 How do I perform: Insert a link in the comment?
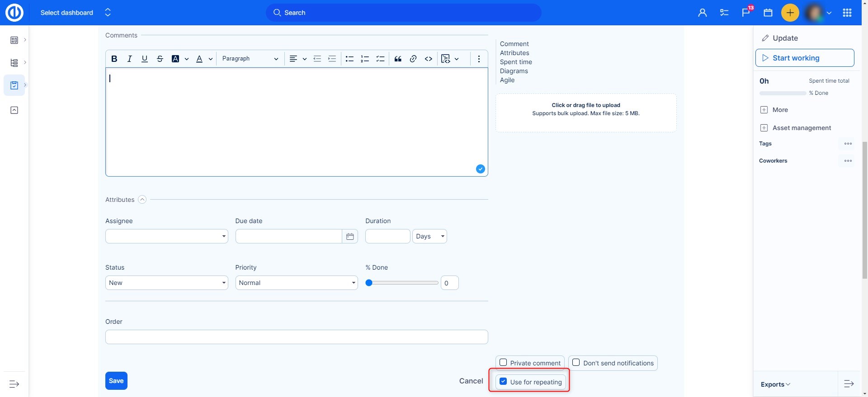(x=413, y=59)
